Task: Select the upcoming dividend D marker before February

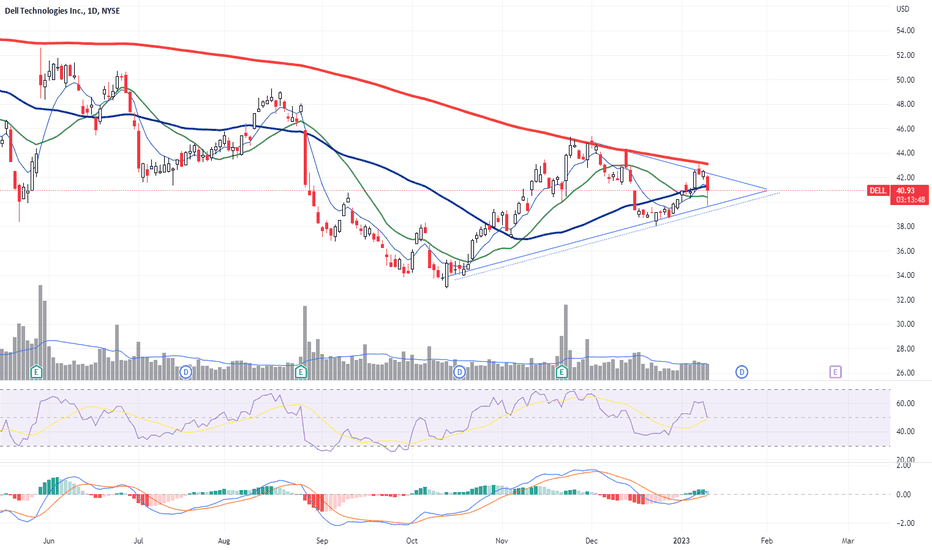Action: (742, 372)
